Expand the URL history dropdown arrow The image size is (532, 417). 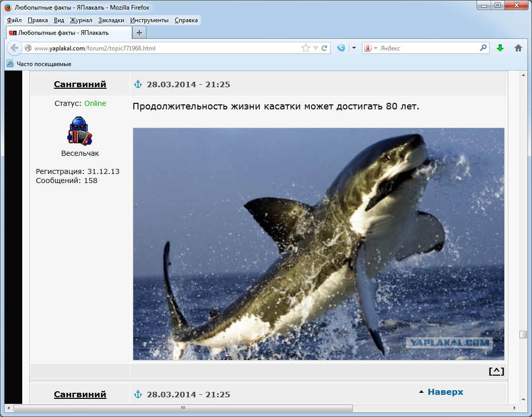point(315,48)
